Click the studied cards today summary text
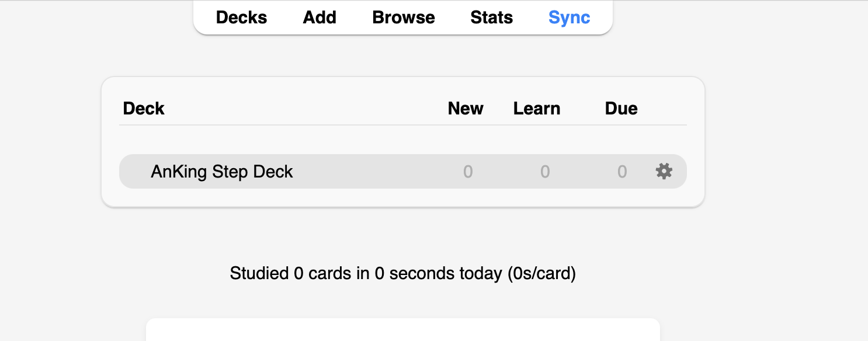 (x=403, y=273)
